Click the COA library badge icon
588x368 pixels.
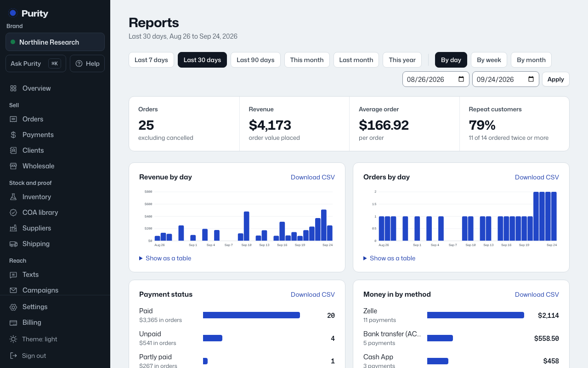[x=13, y=213]
